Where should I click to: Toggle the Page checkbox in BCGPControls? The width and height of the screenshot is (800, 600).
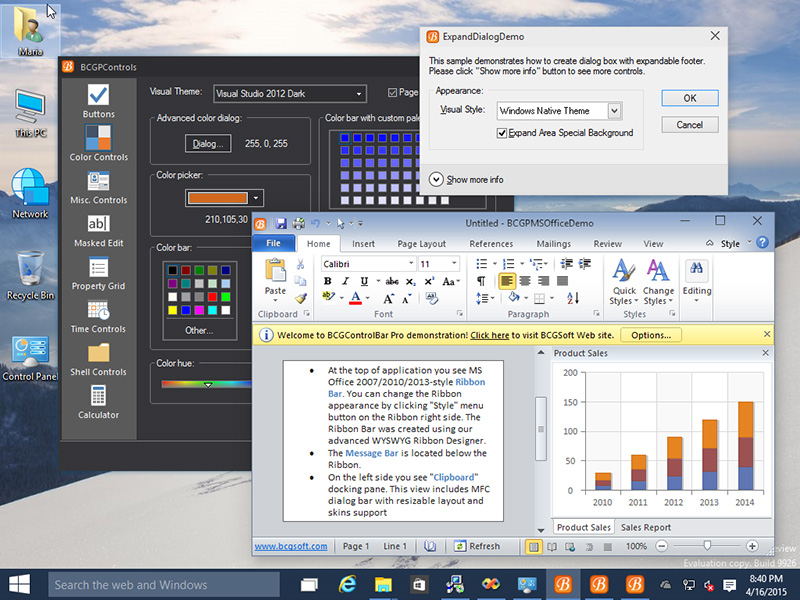tap(392, 92)
